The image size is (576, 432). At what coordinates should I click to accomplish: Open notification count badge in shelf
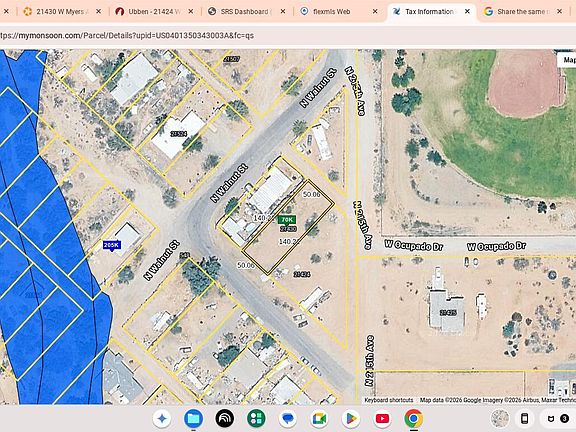point(565,418)
